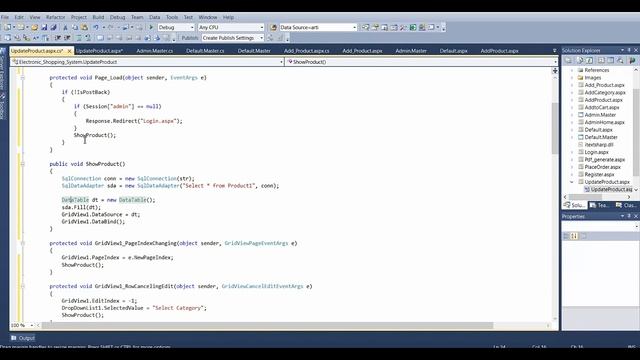Open the Build menu
The width and height of the screenshot is (640, 360).
click(x=98, y=17)
